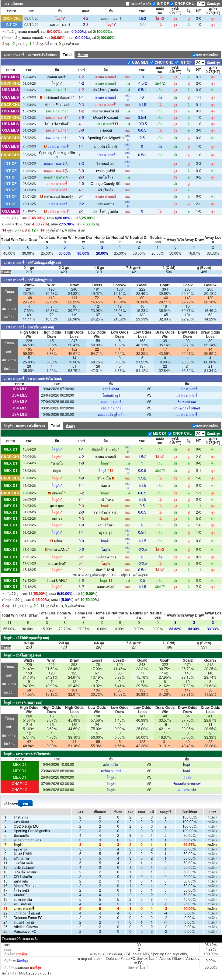Image resolution: width=222 pixels, height=980 pixels.
Task: Click Sporting San Miguelito in standings table
Action: [32, 831]
